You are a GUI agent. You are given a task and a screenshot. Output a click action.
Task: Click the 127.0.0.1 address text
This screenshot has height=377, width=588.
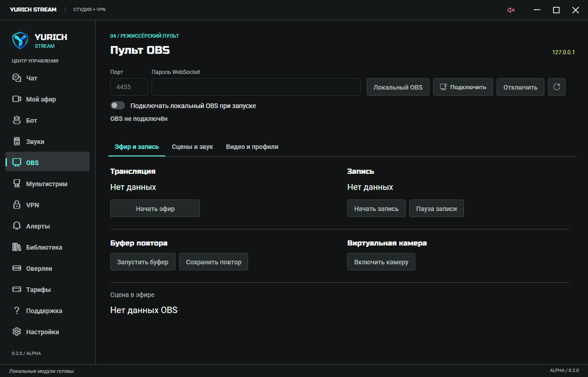[564, 52]
